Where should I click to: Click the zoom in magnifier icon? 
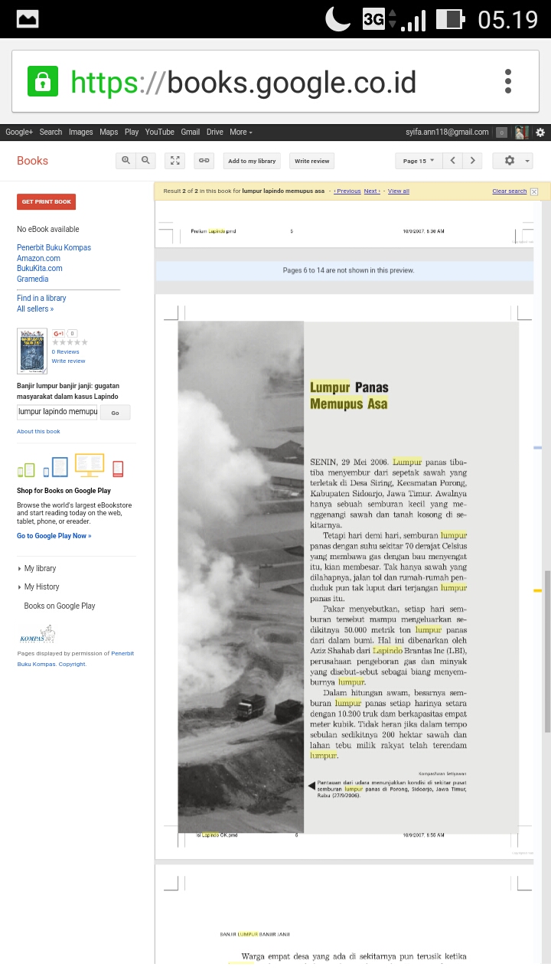(126, 160)
